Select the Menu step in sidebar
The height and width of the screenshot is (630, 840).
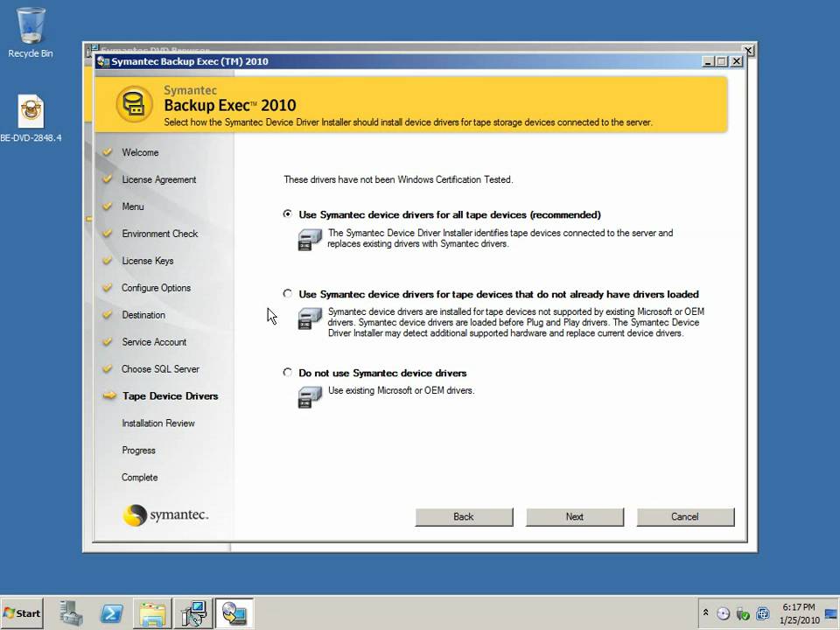click(133, 206)
